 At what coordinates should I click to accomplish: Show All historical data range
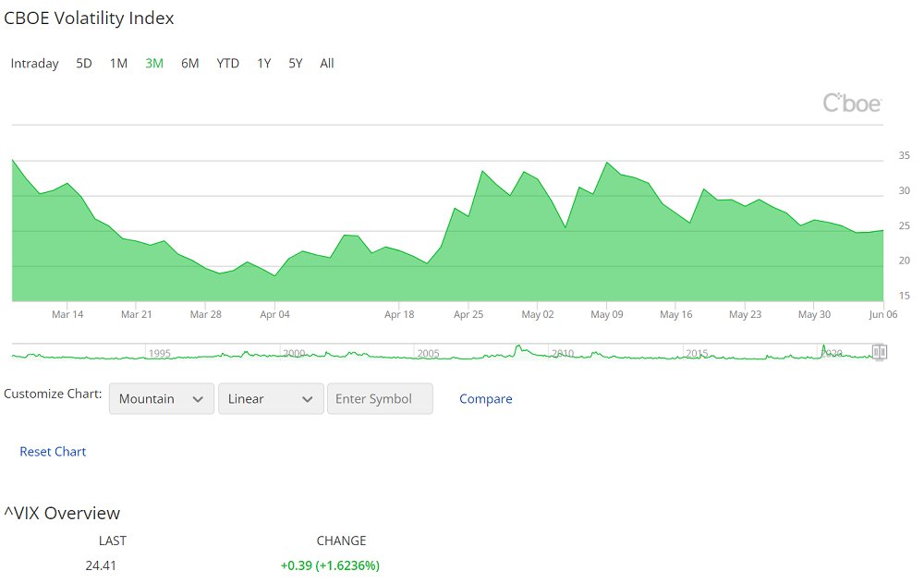[x=327, y=63]
